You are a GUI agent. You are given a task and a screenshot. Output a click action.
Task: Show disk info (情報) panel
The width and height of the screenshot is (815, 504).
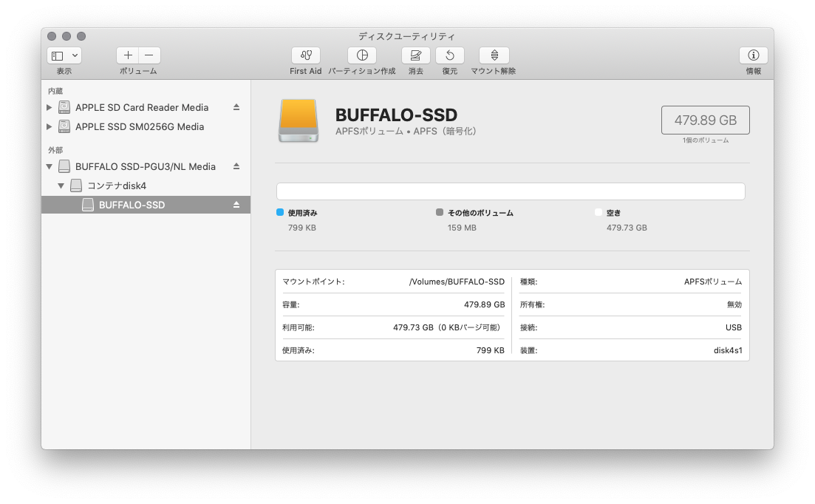tap(753, 55)
